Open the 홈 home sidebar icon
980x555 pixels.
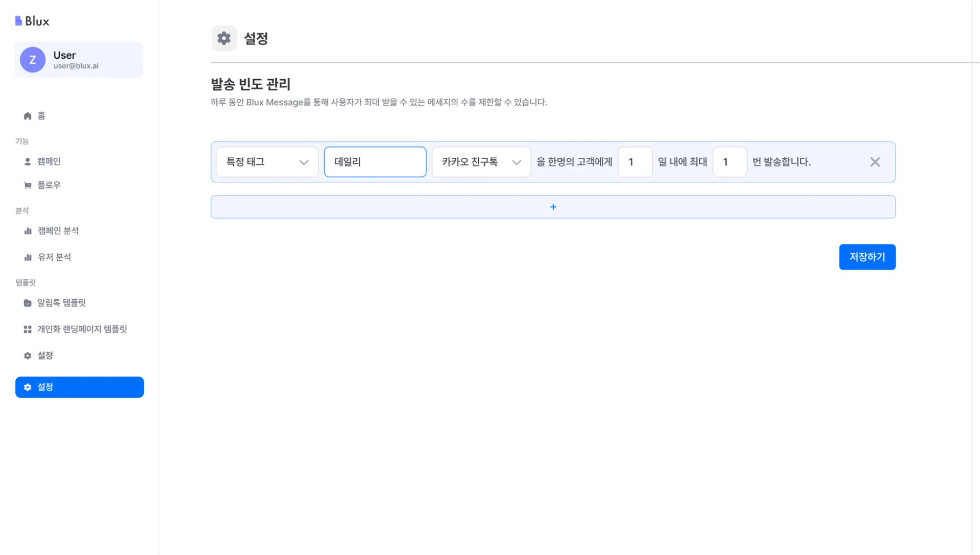(x=28, y=115)
